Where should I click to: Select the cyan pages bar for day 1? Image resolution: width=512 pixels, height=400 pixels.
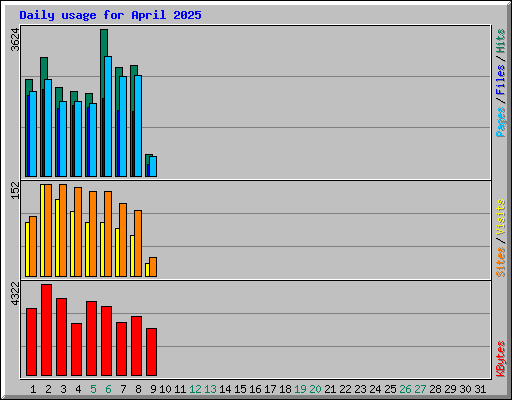33,134
